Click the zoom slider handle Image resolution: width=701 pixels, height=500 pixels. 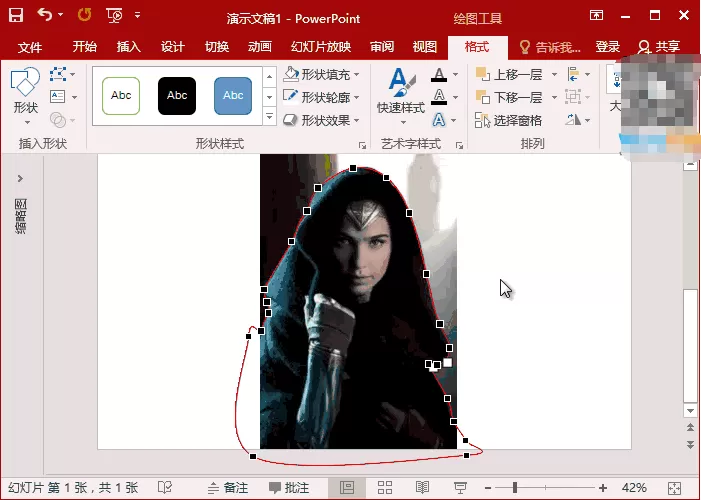coord(515,487)
